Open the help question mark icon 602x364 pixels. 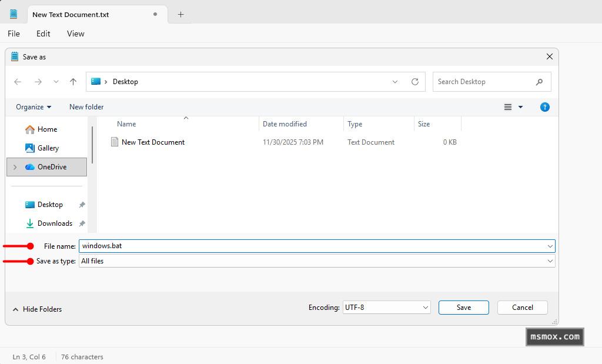544,107
